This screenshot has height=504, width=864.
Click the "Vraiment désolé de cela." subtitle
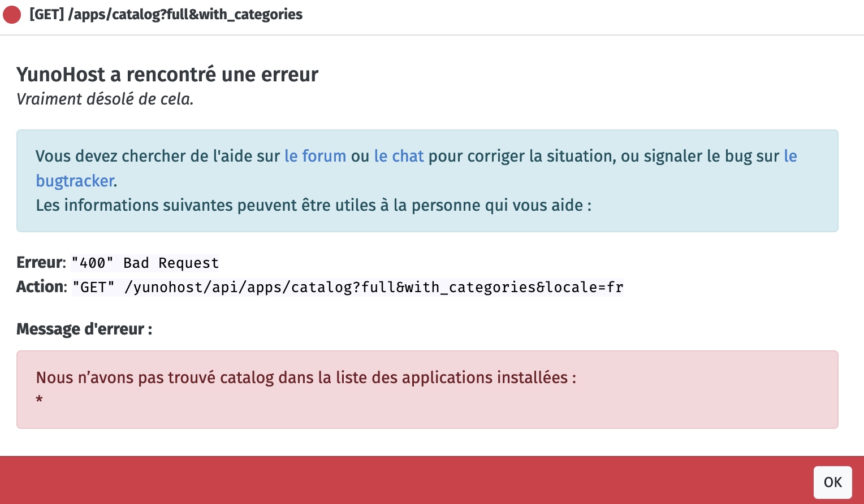point(105,99)
